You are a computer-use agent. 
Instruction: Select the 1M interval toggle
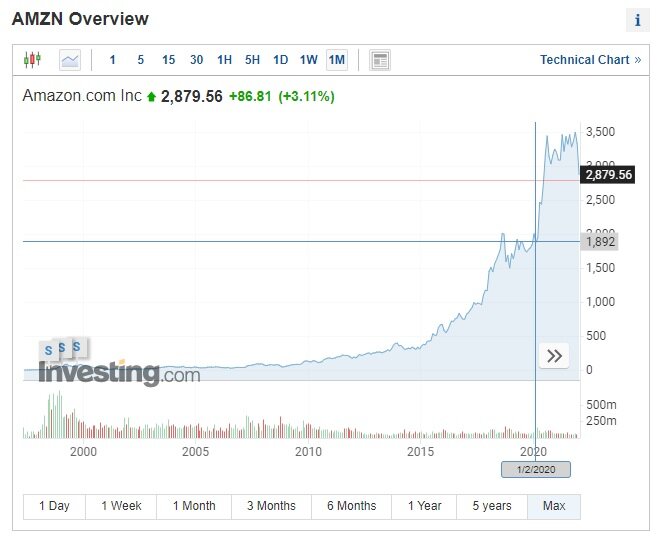coord(337,60)
